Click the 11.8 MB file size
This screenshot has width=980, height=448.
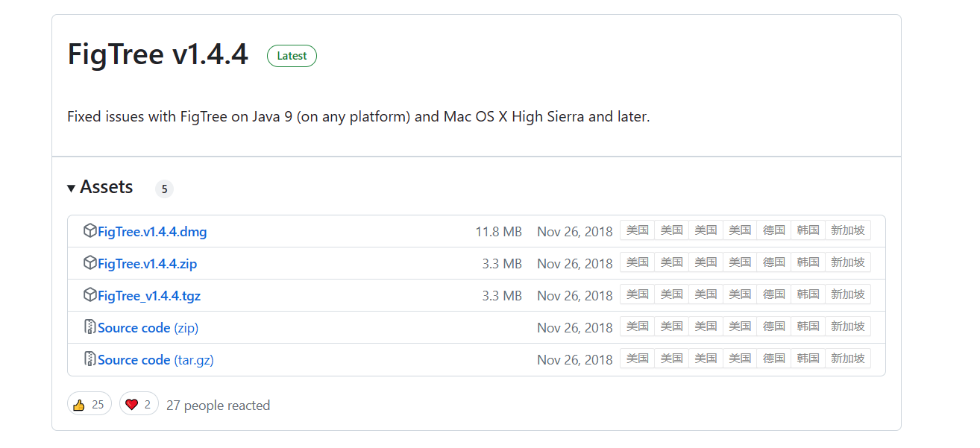coord(498,232)
